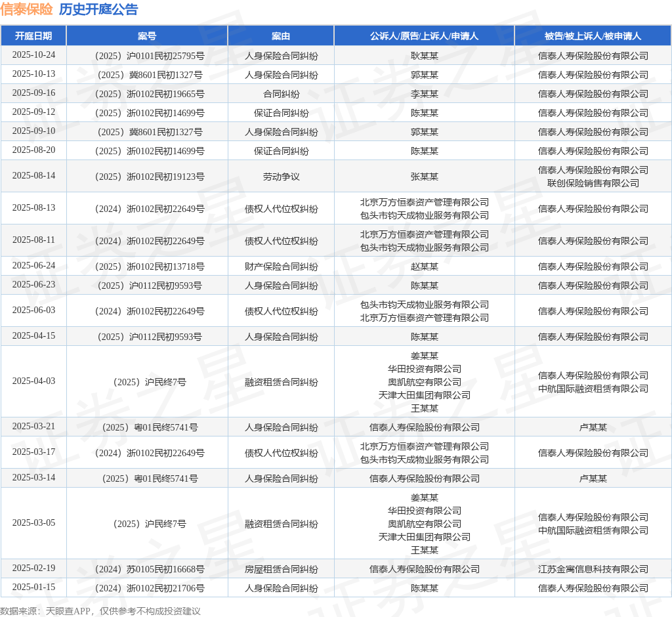Screen dimensions: 672x617
Task: Click 融资租赁合同纠纷 in the 2025-04-03 row
Action: [281, 382]
